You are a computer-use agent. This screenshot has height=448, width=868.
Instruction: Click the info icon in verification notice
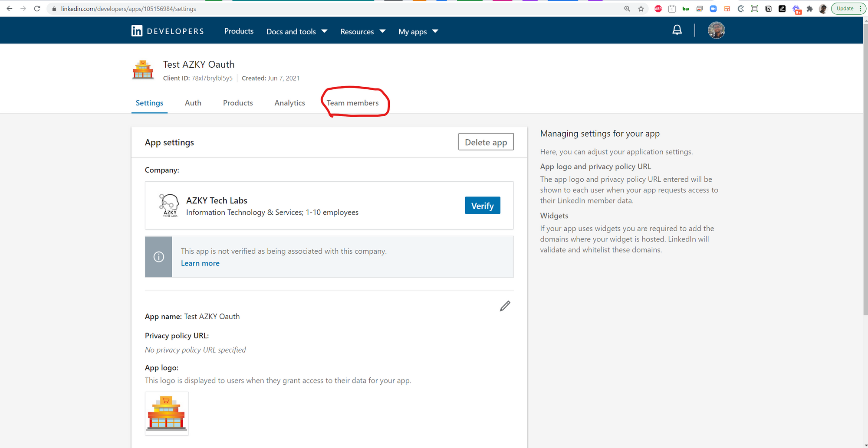click(x=159, y=257)
